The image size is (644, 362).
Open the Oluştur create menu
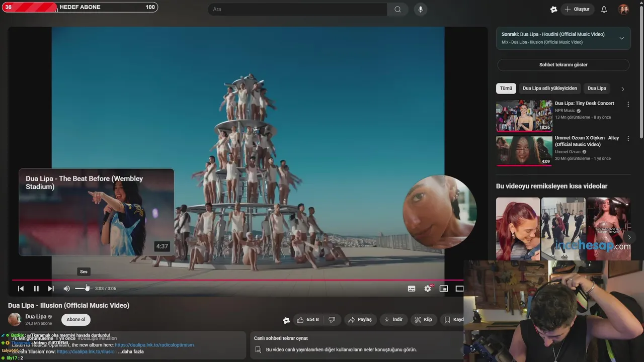click(578, 9)
